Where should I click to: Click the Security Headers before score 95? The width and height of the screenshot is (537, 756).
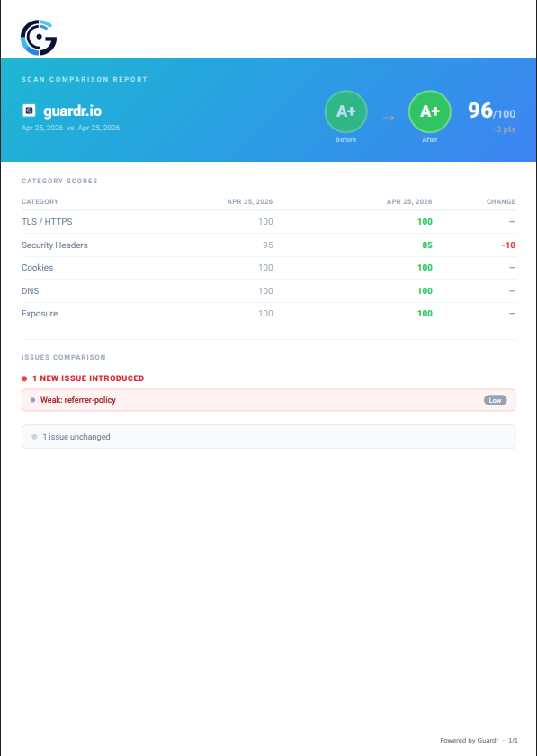pos(268,245)
